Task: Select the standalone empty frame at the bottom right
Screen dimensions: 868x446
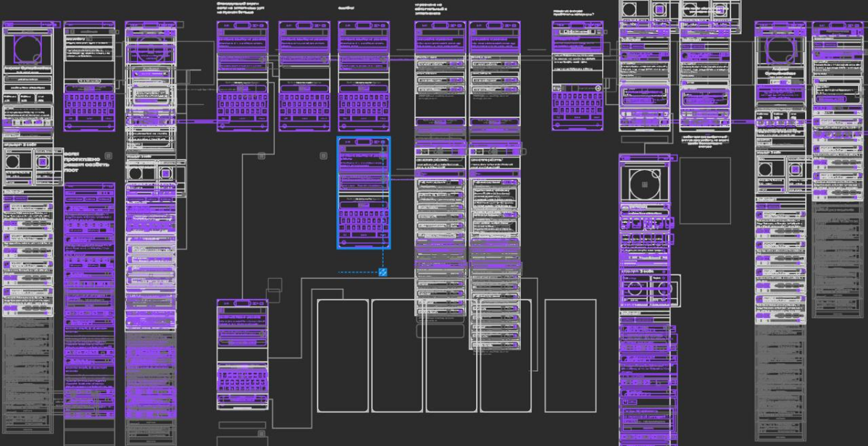Action: 570,355
